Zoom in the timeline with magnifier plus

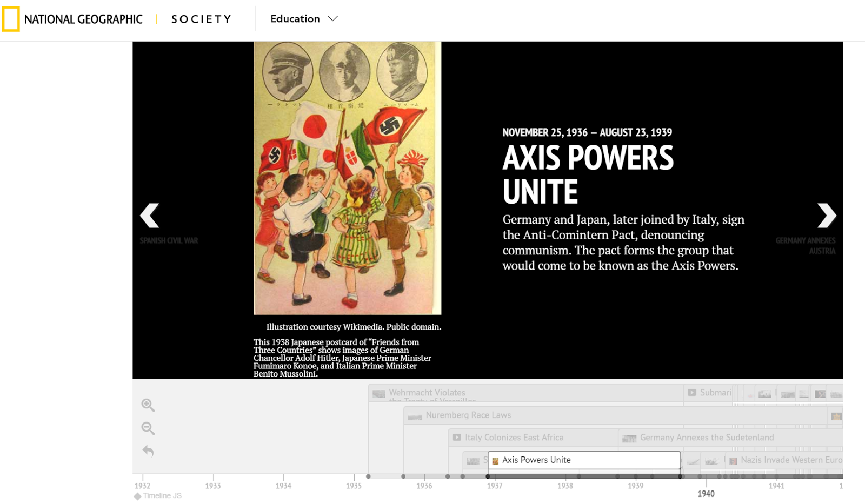click(148, 405)
